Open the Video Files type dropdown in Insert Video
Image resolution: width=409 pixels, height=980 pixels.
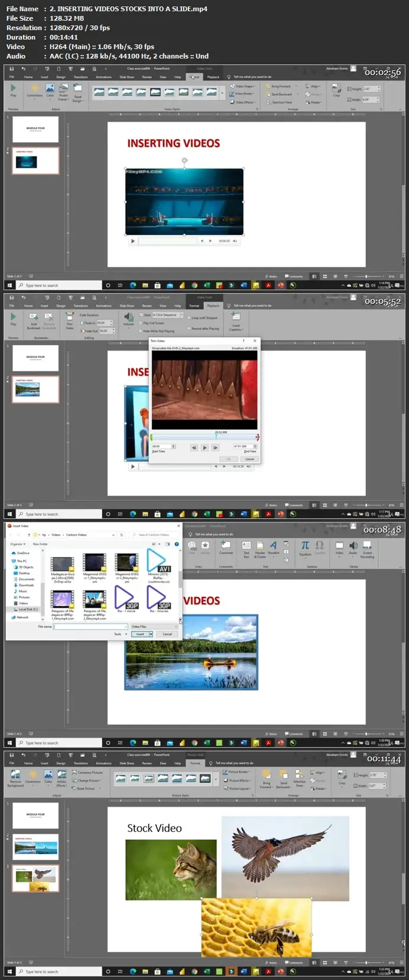click(154, 627)
